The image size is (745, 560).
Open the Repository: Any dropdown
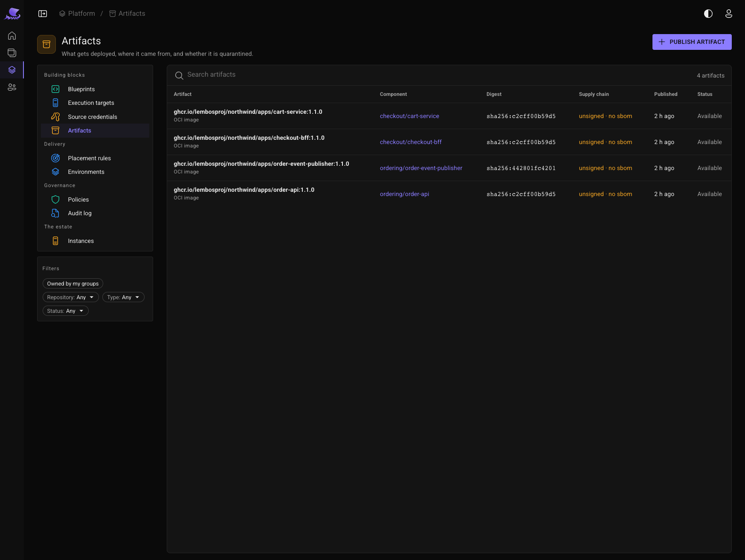pyautogui.click(x=71, y=297)
